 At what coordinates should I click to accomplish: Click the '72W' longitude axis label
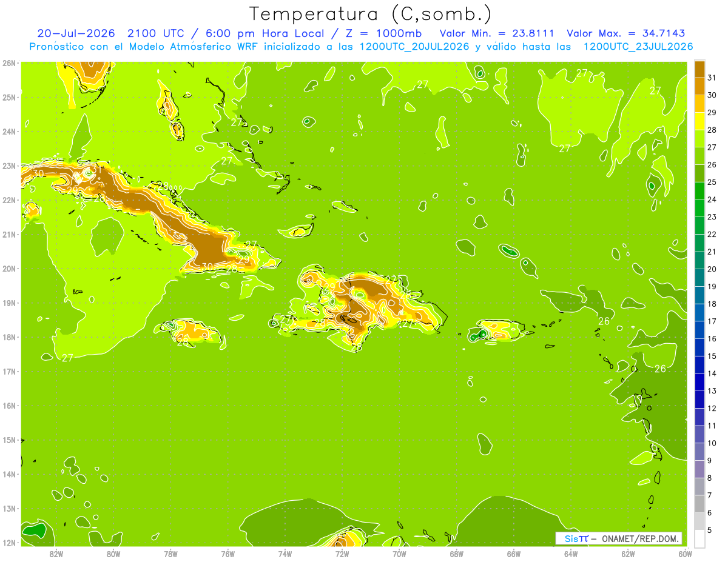342,554
